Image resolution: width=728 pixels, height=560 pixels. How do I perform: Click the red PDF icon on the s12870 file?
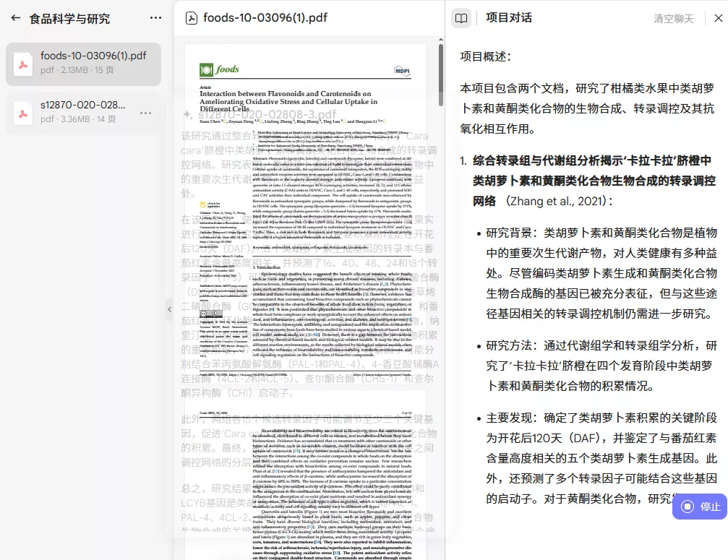tap(23, 113)
